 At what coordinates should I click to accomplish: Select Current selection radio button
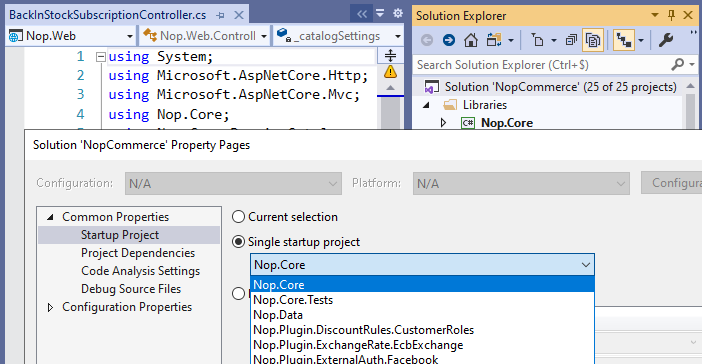239,217
